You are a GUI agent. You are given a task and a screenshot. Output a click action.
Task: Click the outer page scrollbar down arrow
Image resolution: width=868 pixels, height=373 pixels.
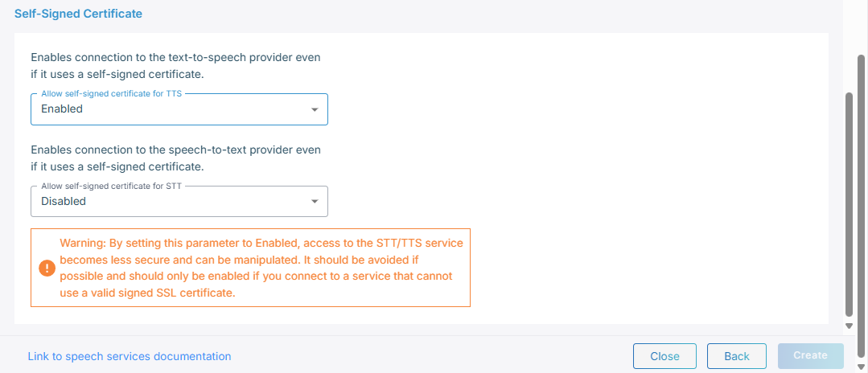[x=861, y=367]
